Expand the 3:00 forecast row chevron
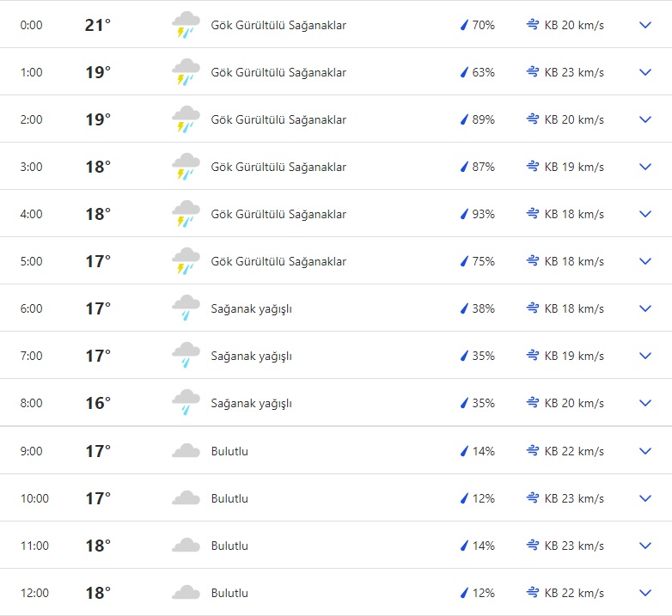This screenshot has height=616, width=672. click(x=645, y=167)
